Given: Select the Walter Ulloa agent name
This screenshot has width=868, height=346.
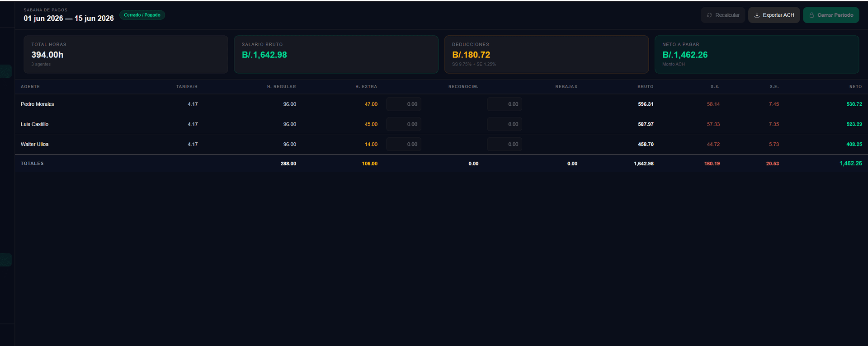Looking at the screenshot, I should 34,144.
